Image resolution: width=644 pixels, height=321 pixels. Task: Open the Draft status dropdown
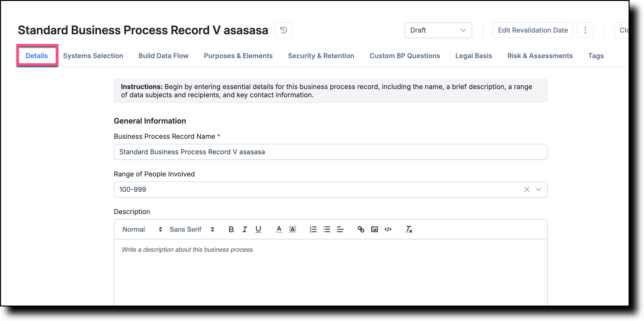point(438,30)
